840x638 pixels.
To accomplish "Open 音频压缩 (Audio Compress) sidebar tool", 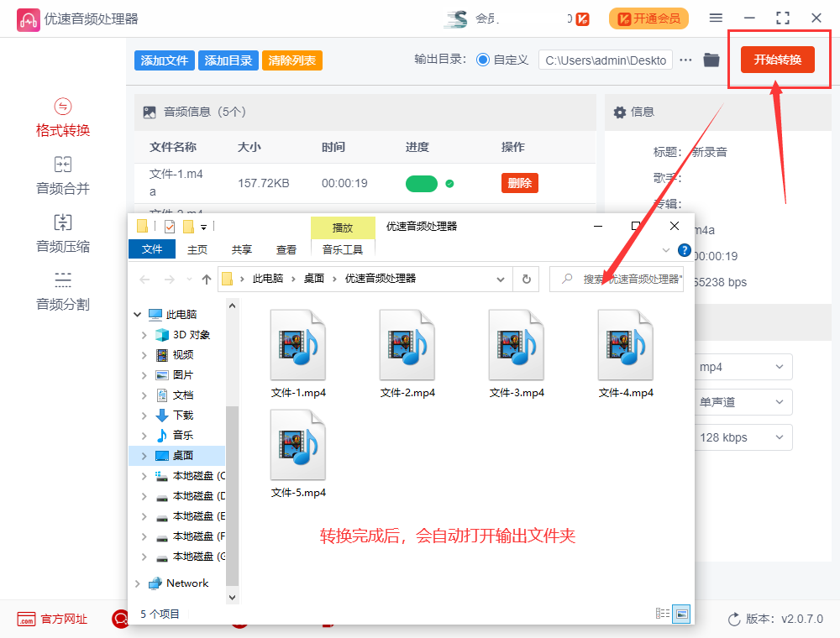I will pos(62,232).
